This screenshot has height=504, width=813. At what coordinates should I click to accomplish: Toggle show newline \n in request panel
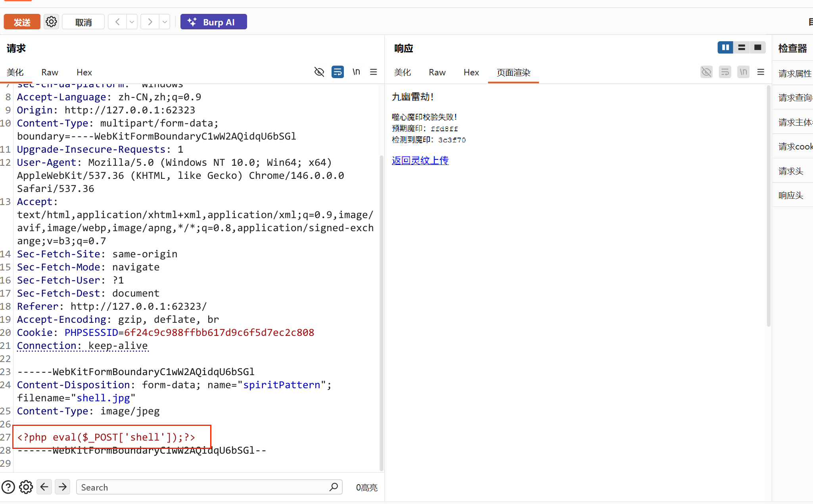point(356,72)
